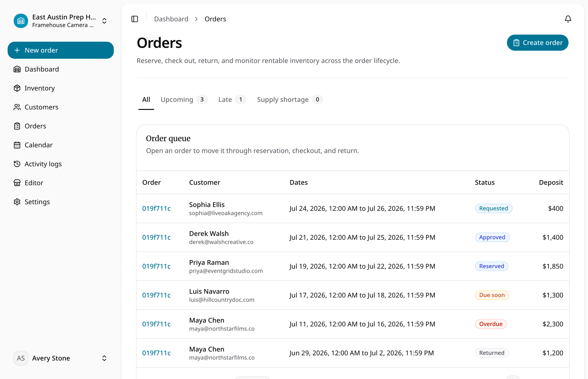Select the All tab

[x=146, y=99]
